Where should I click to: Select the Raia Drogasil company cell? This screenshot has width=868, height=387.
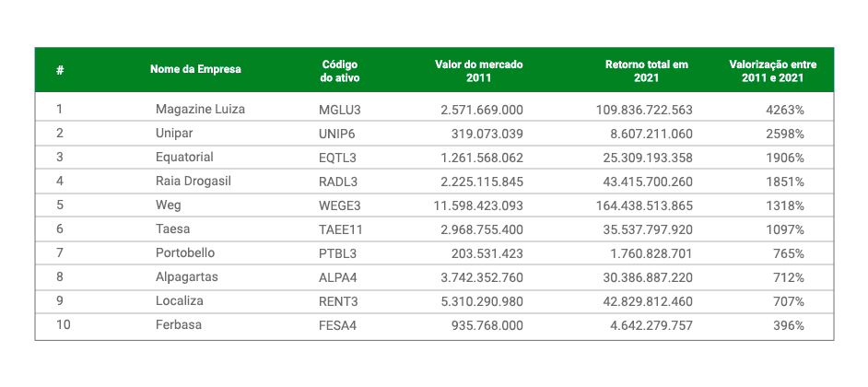[x=194, y=181]
